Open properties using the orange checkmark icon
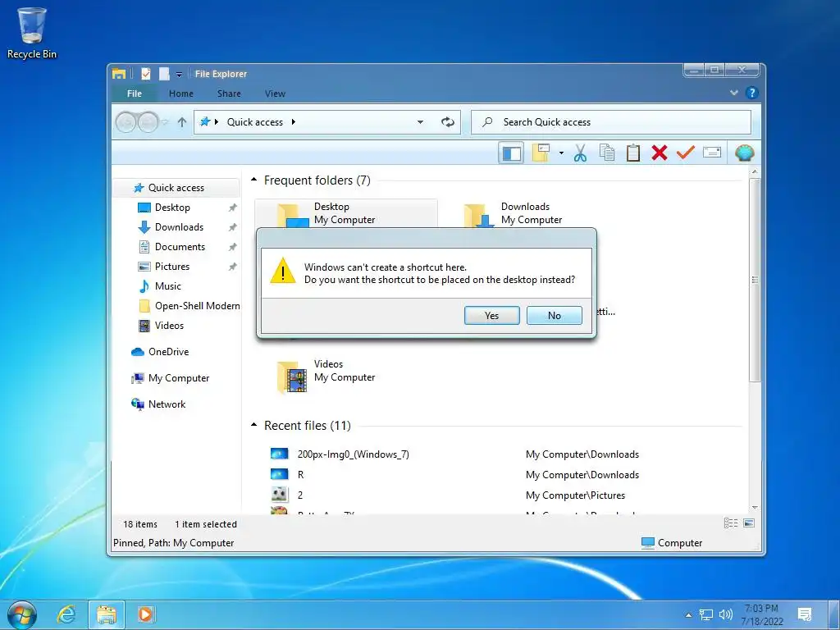The image size is (840, 630). [685, 153]
